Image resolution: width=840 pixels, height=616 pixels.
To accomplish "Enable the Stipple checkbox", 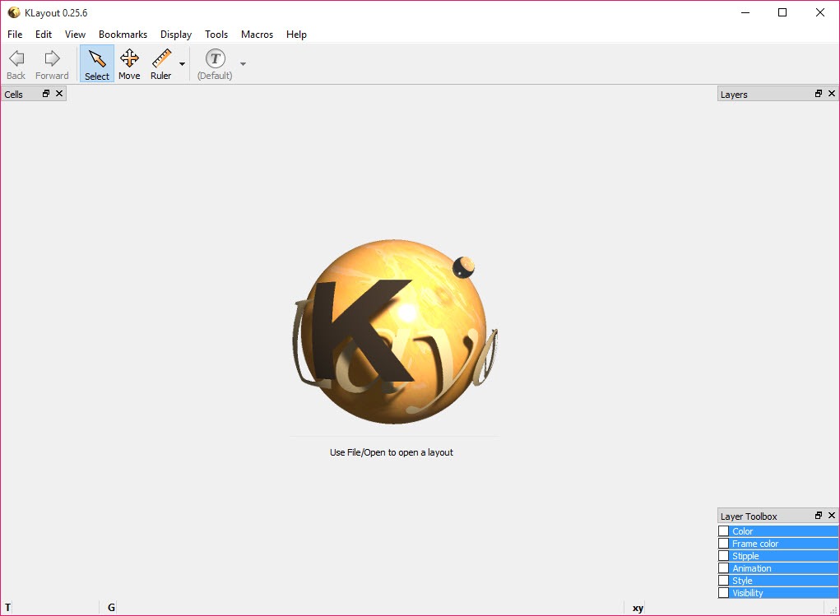I will (x=724, y=555).
